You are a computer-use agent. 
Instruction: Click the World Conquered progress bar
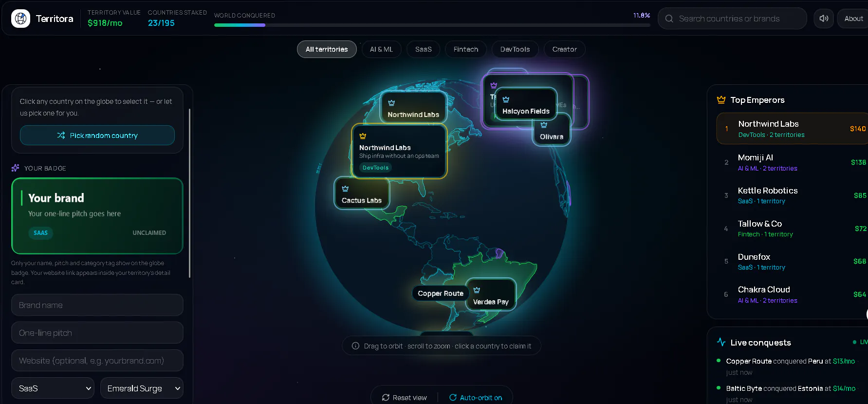point(432,25)
